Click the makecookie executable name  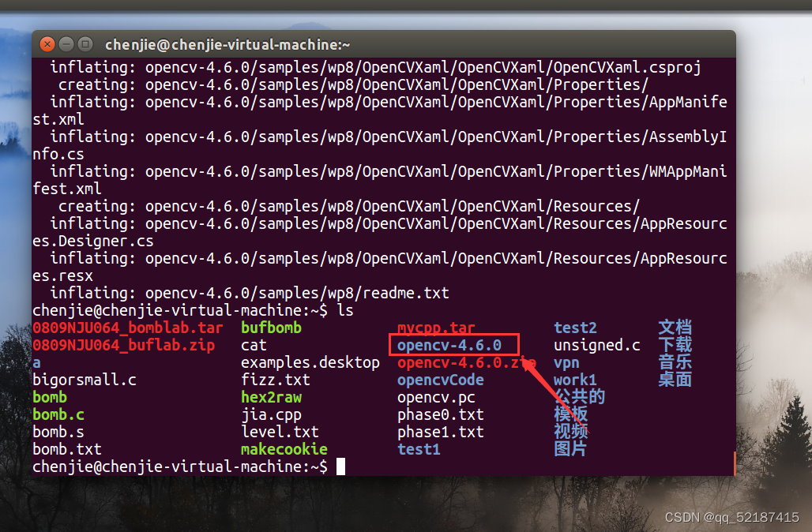284,448
